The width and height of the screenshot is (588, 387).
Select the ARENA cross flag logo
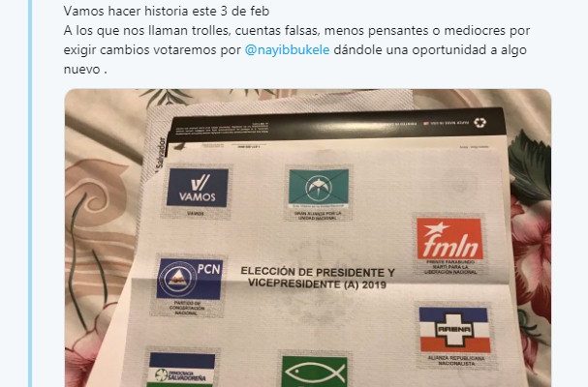[x=454, y=330]
